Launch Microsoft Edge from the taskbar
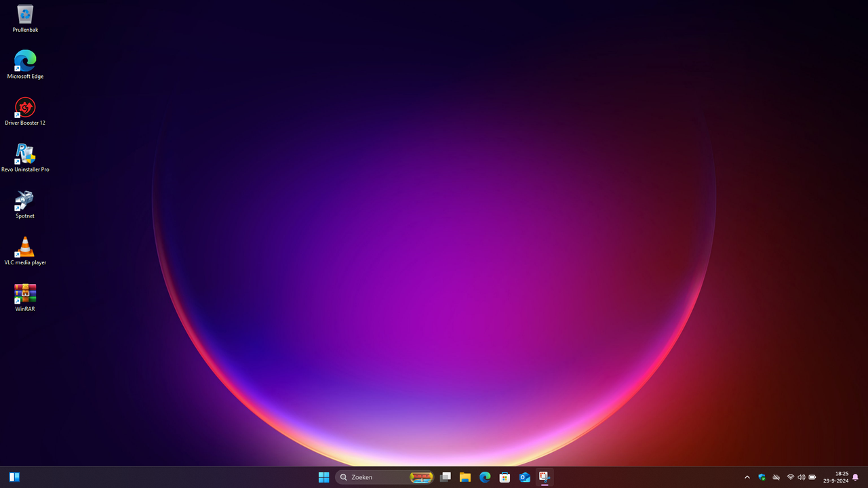868x488 pixels. tap(485, 477)
